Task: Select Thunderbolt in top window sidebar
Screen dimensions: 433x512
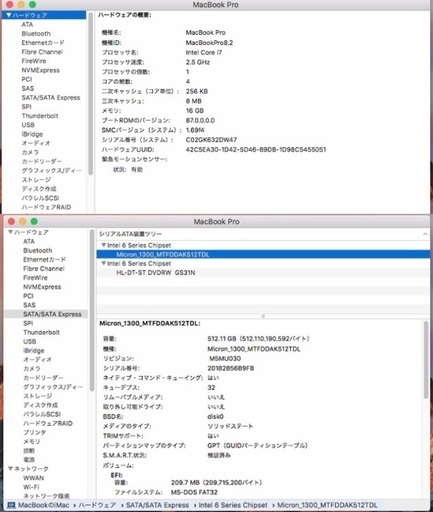Action: pos(40,116)
